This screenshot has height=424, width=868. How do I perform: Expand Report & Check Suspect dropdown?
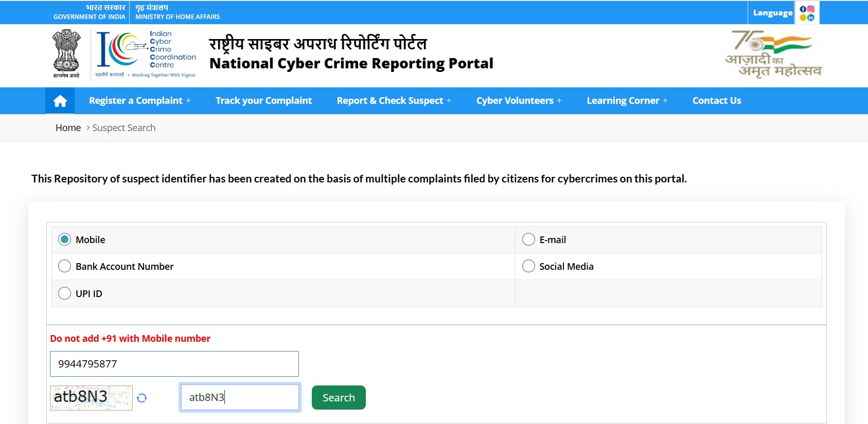coord(394,101)
